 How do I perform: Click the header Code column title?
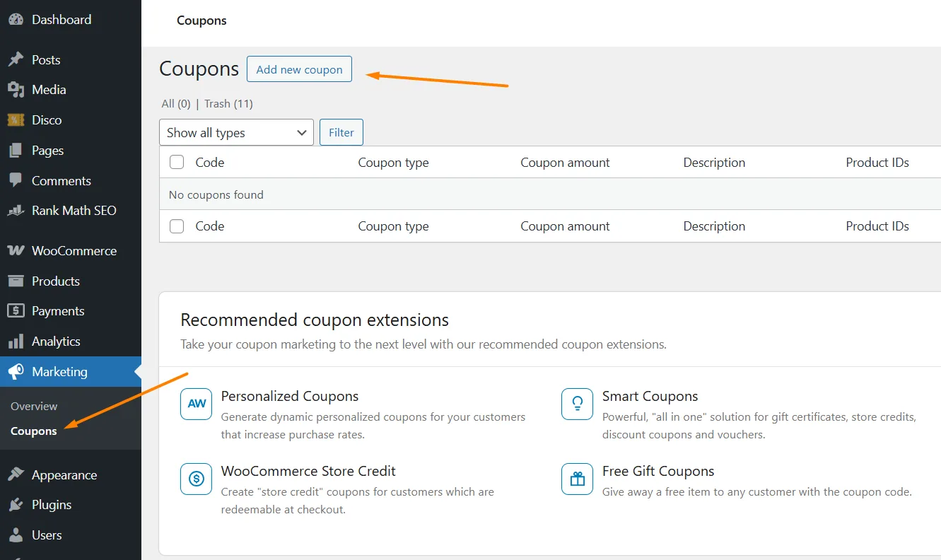point(210,163)
